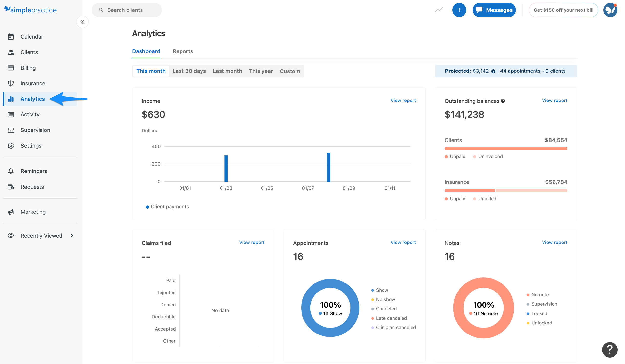
Task: Open the Calendar section
Action: 31,36
